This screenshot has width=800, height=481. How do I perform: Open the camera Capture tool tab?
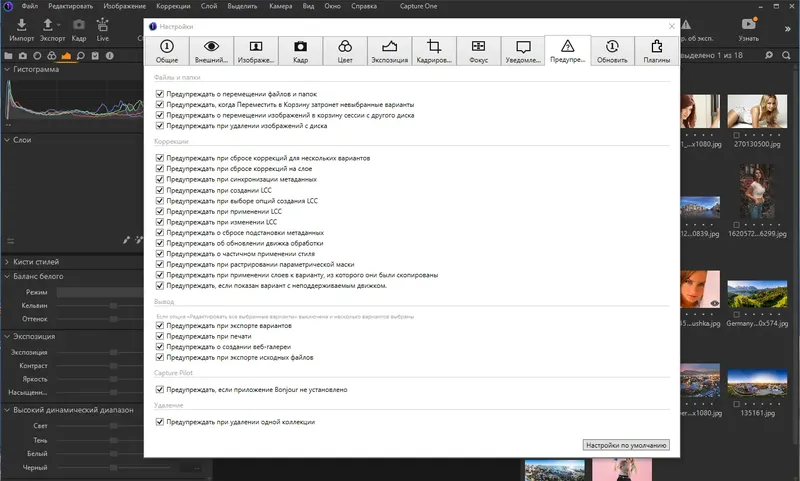[x=23, y=56]
